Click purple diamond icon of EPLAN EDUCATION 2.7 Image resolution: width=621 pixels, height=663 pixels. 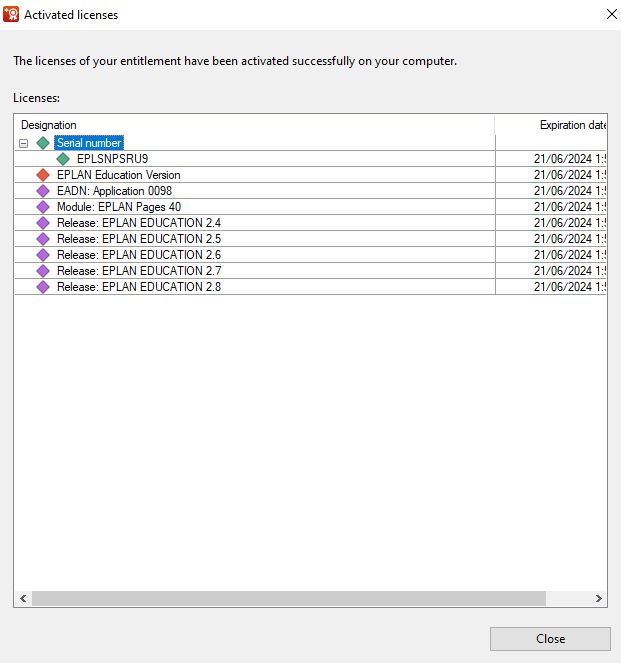pyautogui.click(x=43, y=271)
